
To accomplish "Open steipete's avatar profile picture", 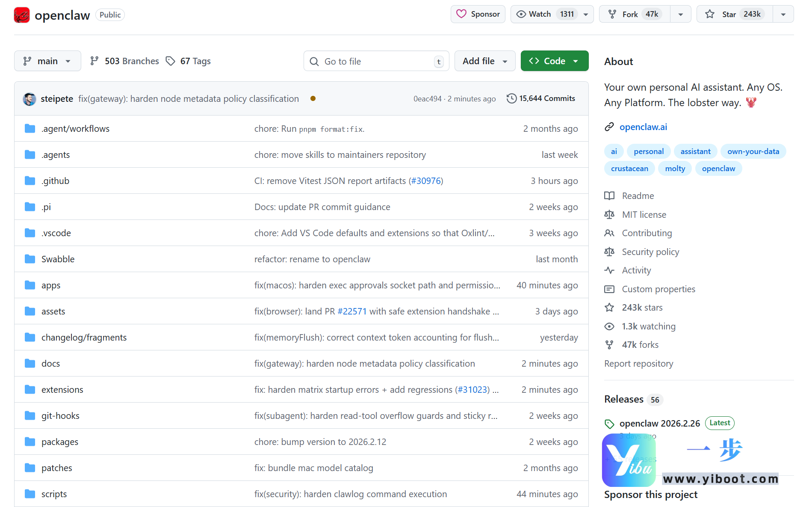I will [x=30, y=99].
